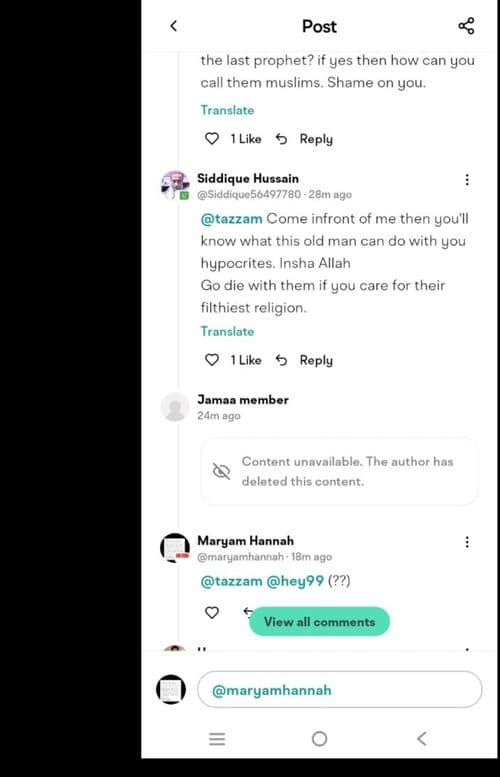The height and width of the screenshot is (777, 500).
Task: Like Siddique Hussain's comment with heart
Action: coord(212,360)
